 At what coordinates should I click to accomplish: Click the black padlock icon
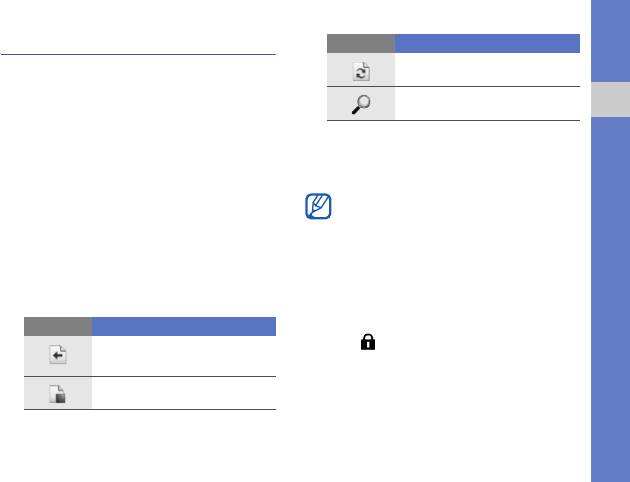[367, 343]
